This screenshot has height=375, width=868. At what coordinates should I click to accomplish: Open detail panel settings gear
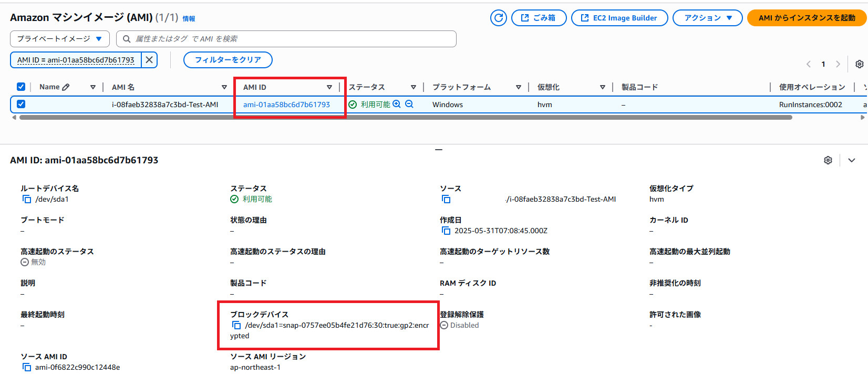828,160
